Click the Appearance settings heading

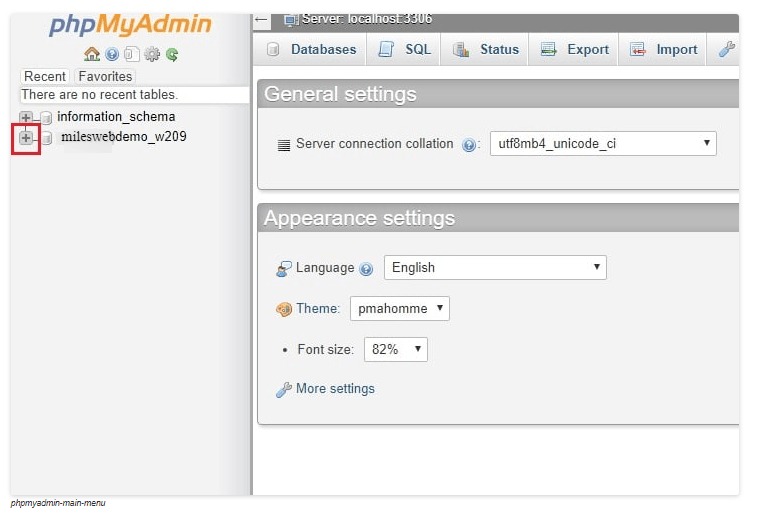pos(360,218)
